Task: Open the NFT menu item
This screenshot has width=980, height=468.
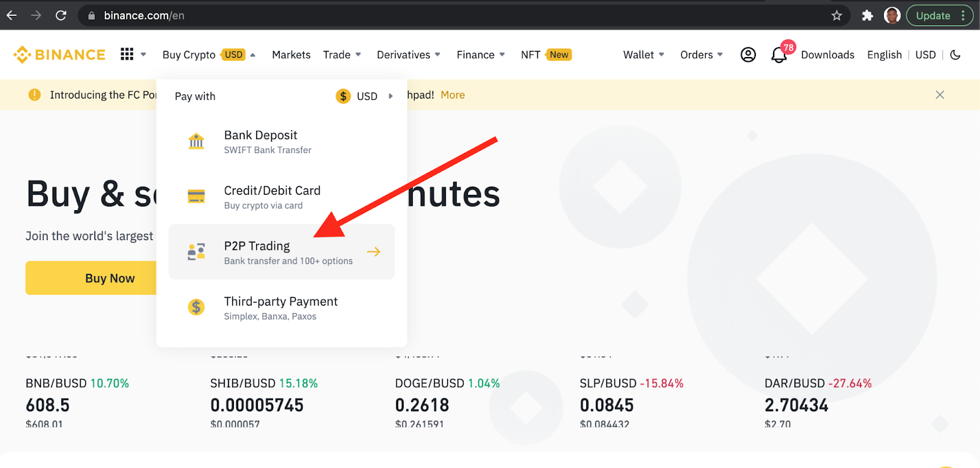Action: pos(530,55)
